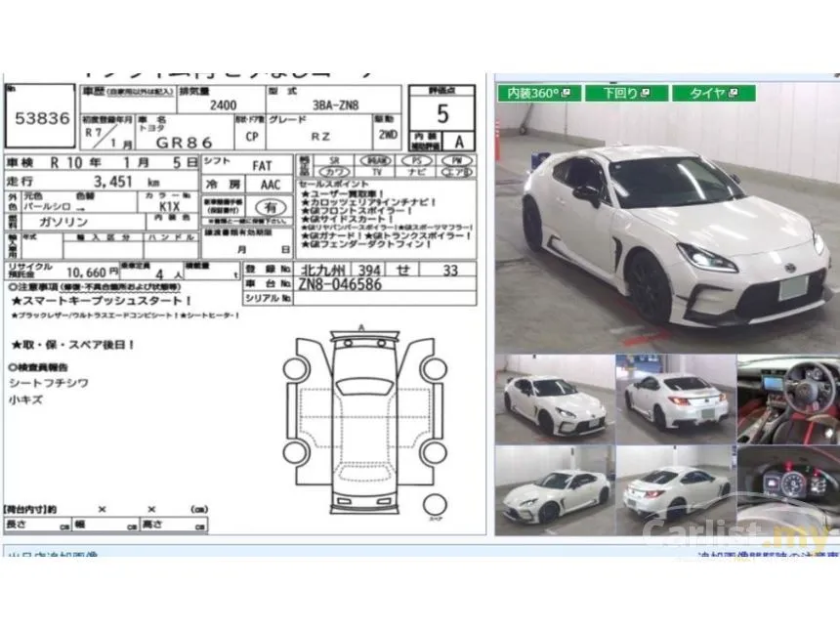Click the TV equipment cell

click(x=377, y=172)
